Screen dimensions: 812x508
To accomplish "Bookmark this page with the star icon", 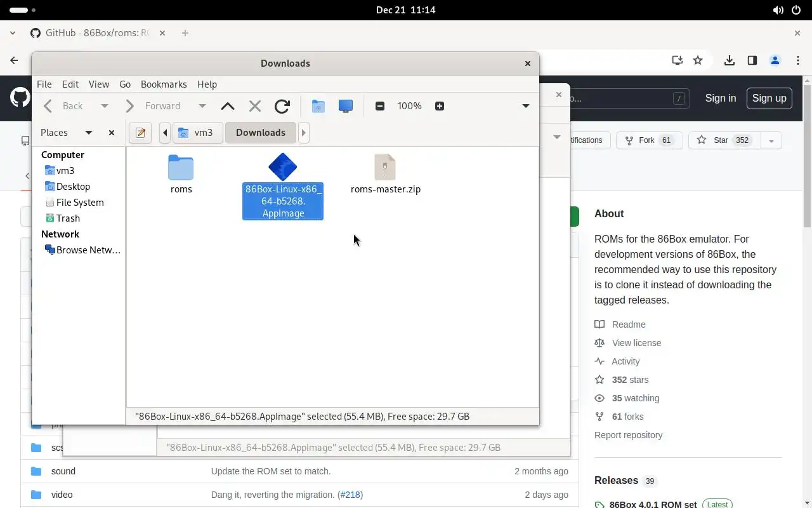I will click(x=698, y=60).
